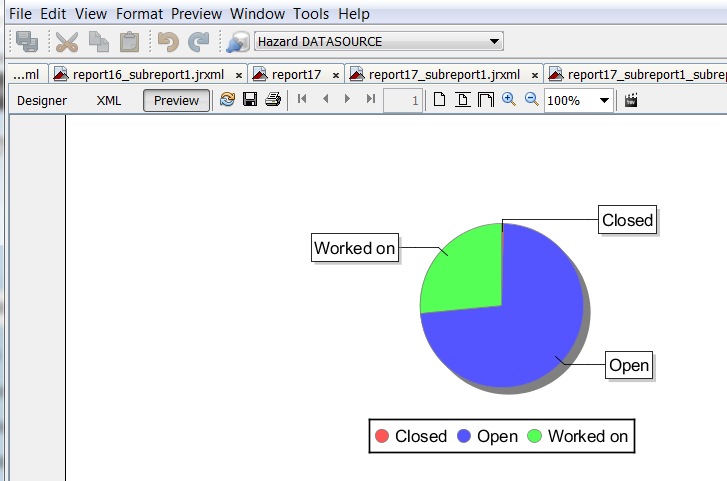Viewport: 727px width, 481px height.
Task: Zoom out of the preview
Action: [x=531, y=99]
